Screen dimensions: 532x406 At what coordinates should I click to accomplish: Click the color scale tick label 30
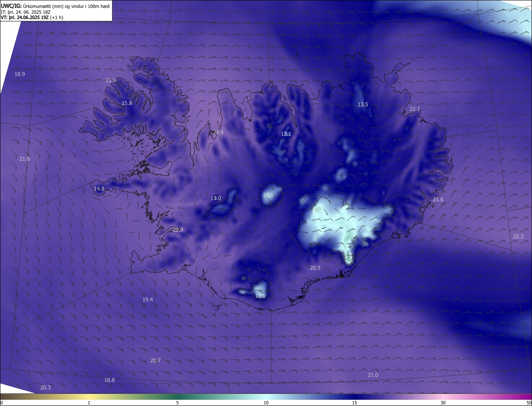coord(443,403)
